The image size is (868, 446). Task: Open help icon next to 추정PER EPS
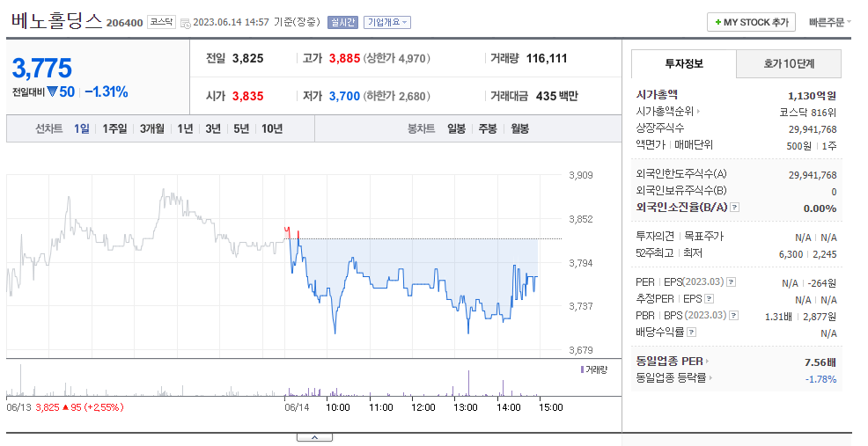pyautogui.click(x=709, y=299)
